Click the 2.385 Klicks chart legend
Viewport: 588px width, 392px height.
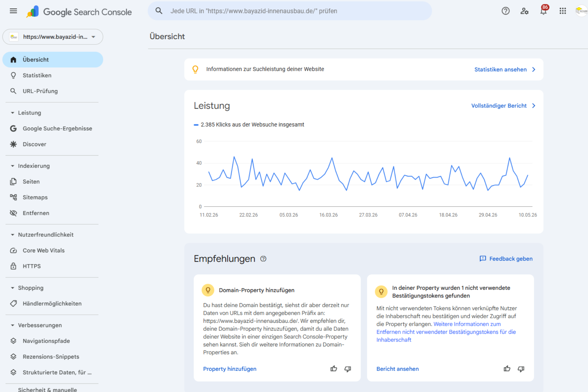[249, 125]
